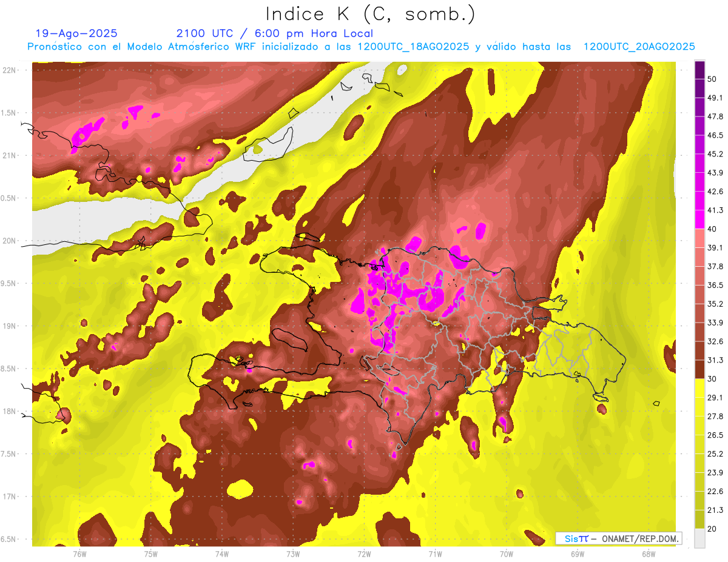Image resolution: width=728 pixels, height=562 pixels.
Task: Click the legend value '31.3'
Action: click(x=715, y=360)
